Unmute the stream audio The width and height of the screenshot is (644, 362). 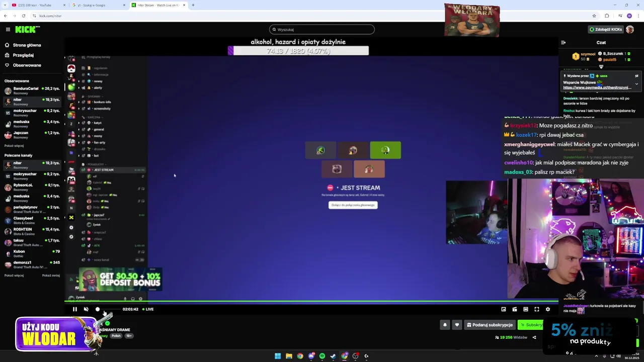86,309
